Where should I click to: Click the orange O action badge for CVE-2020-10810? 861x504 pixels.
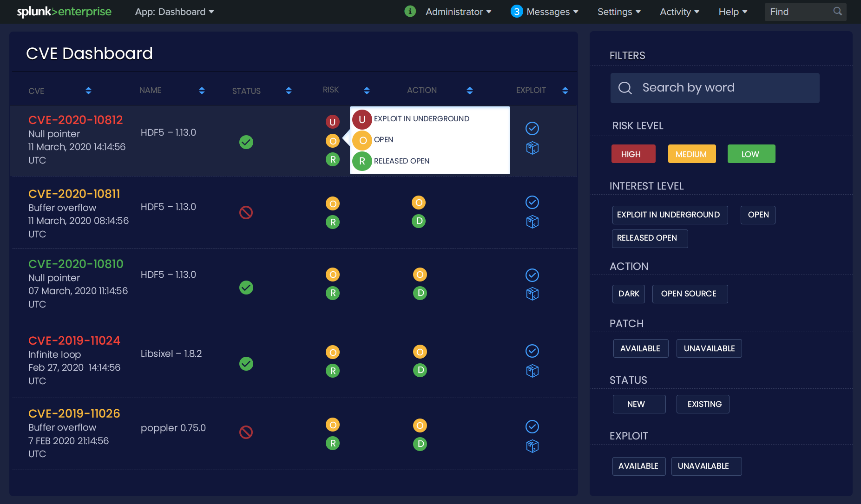tap(420, 275)
